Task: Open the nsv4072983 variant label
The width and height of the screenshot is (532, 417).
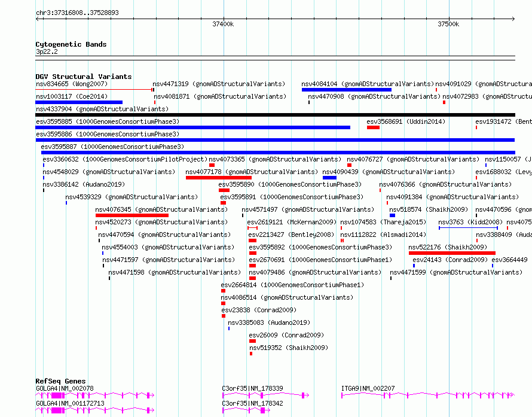Action: pyautogui.click(x=487, y=96)
